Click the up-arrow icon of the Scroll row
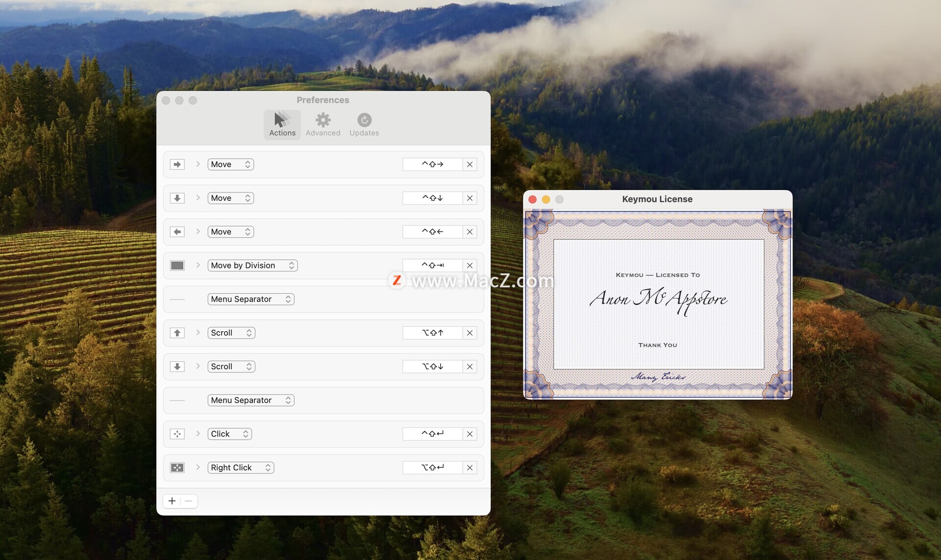The height and width of the screenshot is (560, 941). click(x=177, y=333)
